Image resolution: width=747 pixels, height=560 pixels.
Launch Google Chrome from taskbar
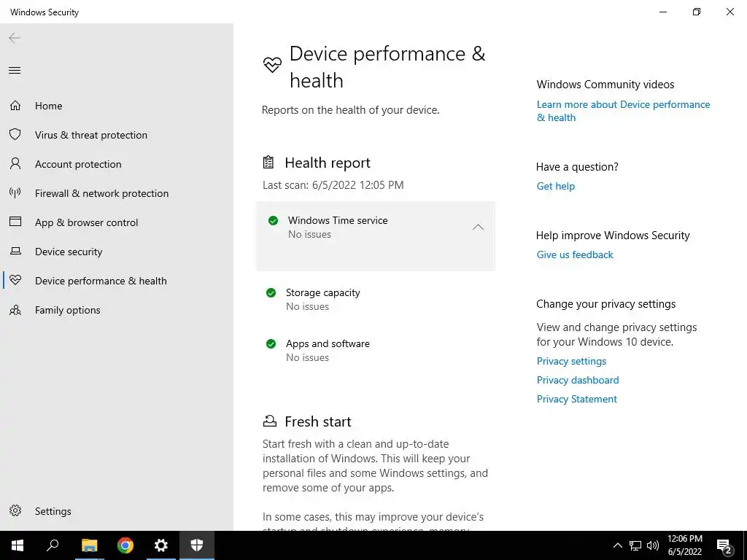pos(125,545)
